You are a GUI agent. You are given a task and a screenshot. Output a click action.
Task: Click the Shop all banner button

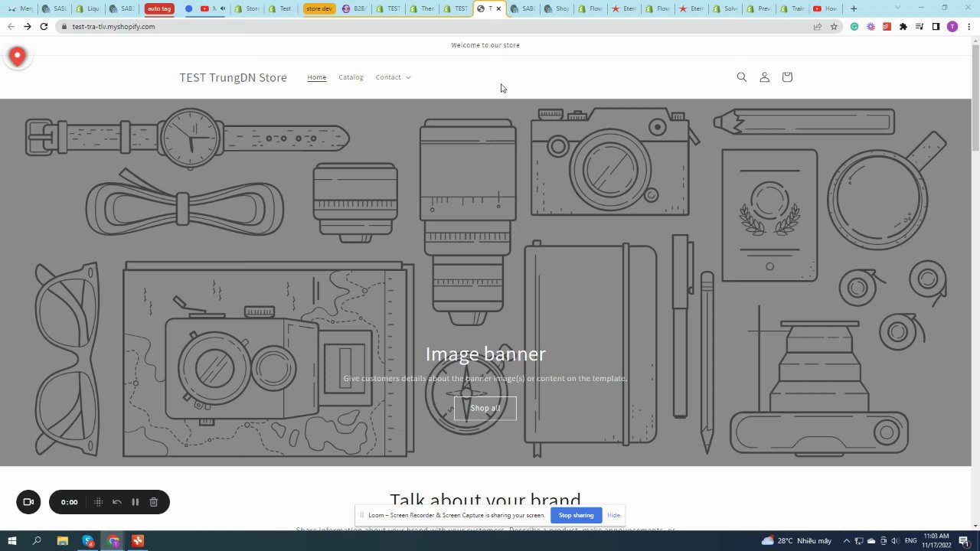coord(485,408)
